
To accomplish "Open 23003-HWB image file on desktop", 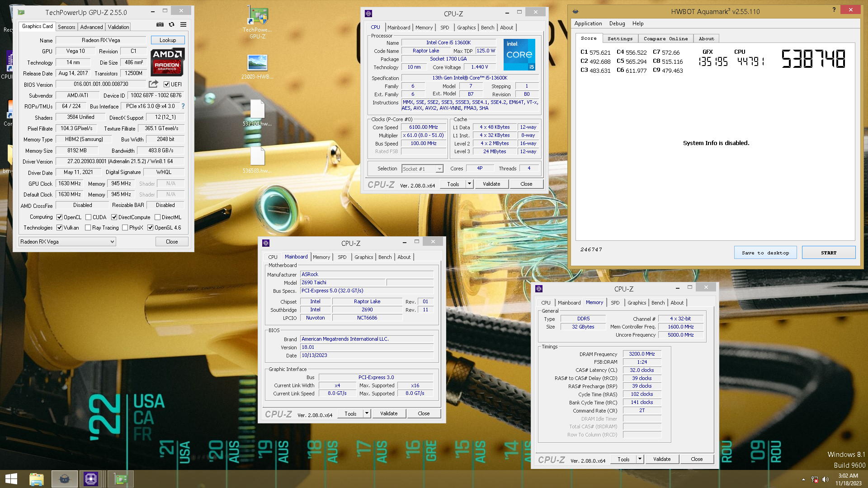I will [x=257, y=67].
